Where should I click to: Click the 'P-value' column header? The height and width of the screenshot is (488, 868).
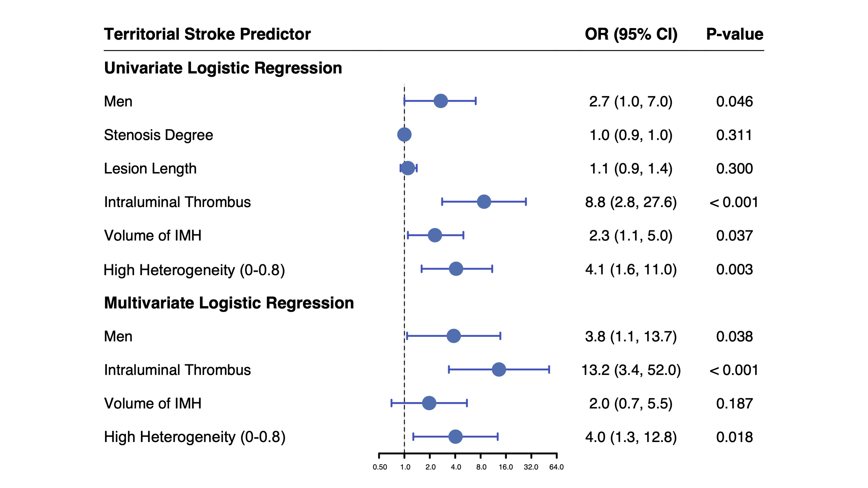pyautogui.click(x=735, y=34)
